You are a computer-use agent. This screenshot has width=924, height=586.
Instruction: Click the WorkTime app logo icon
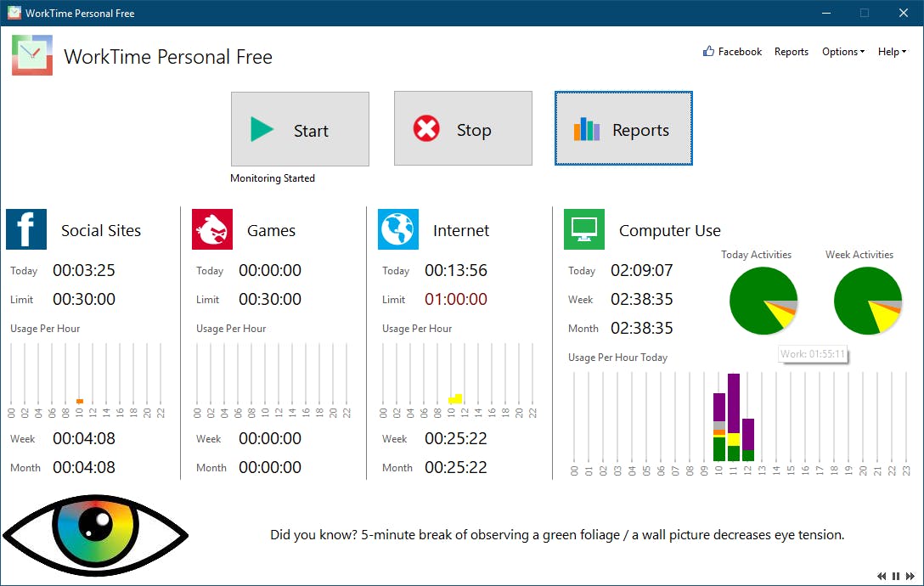31,55
